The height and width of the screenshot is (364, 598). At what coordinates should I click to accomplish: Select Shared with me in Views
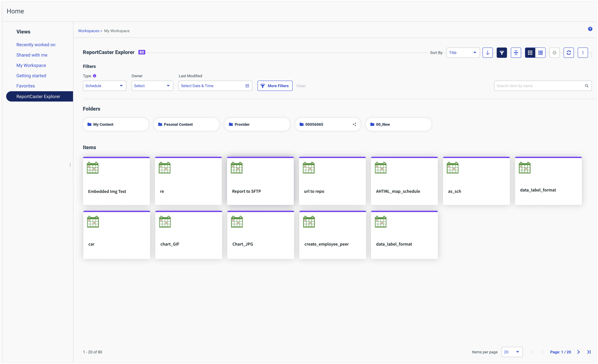32,55
